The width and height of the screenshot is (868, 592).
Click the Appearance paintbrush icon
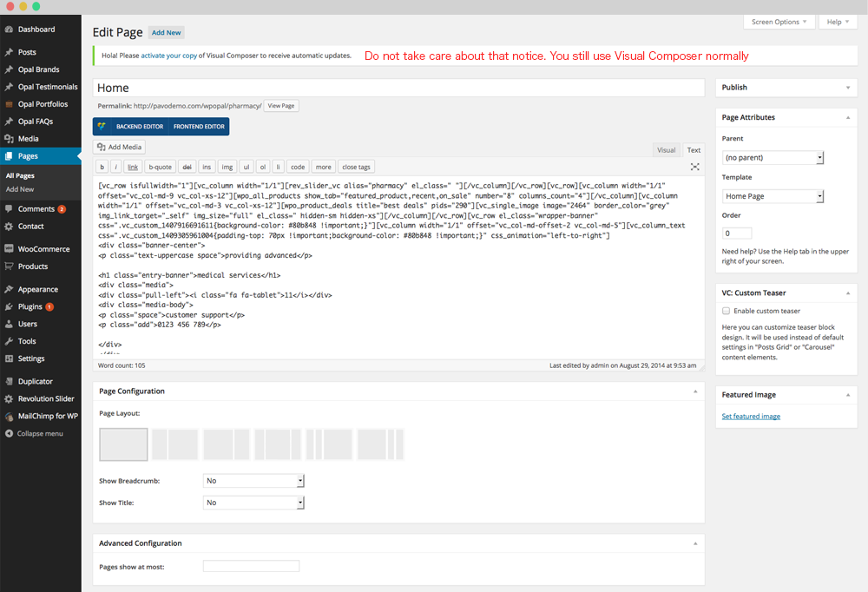[9, 290]
